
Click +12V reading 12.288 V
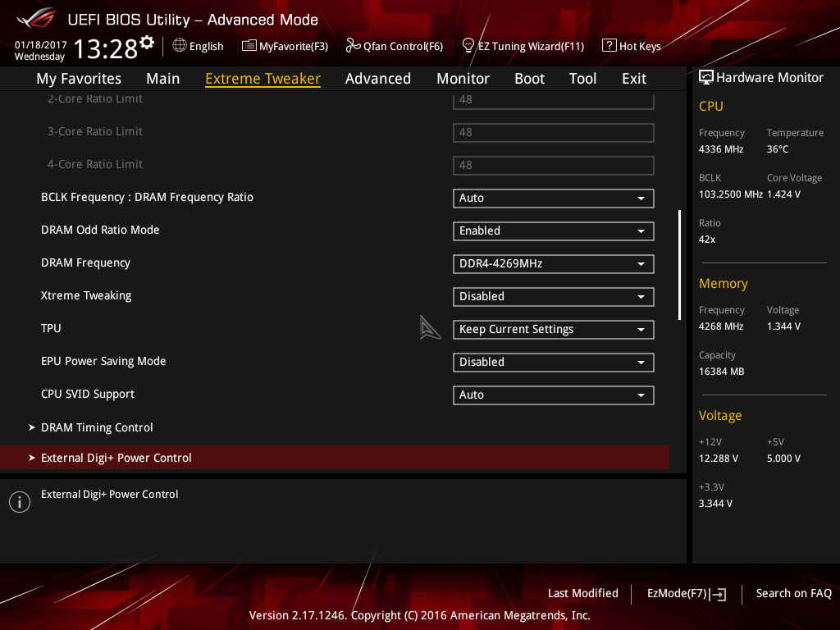tap(719, 459)
